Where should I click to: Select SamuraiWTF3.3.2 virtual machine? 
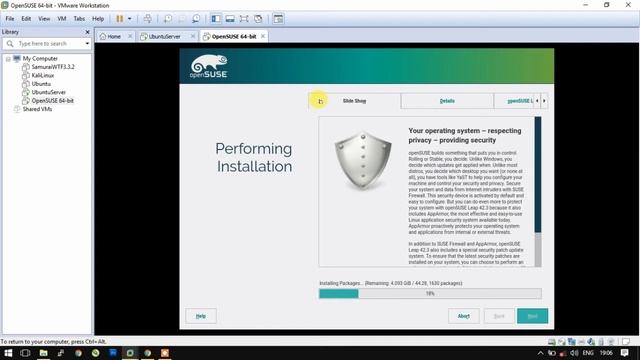click(x=53, y=67)
